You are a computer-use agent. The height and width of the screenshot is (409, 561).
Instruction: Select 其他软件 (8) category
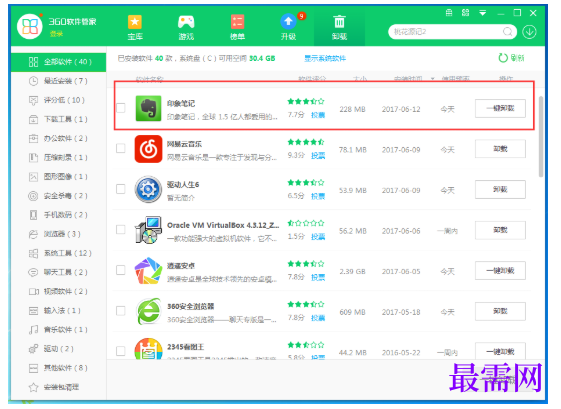pos(58,368)
